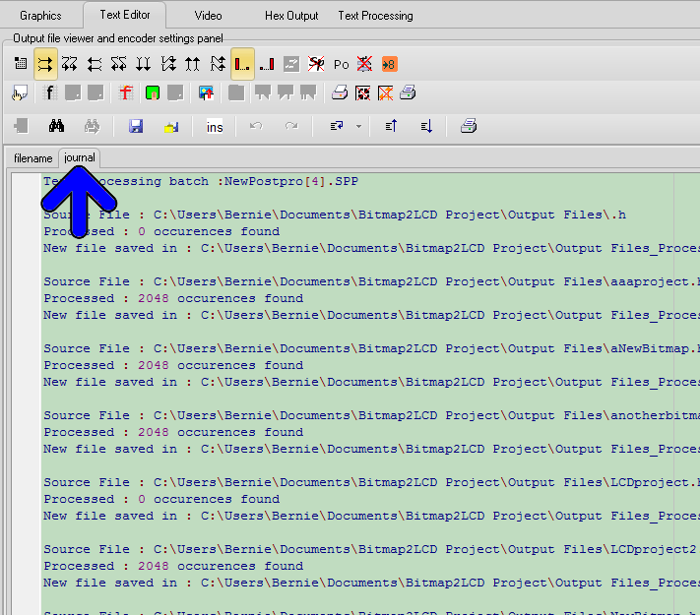Click the printer icon at second toolbar end

(408, 92)
